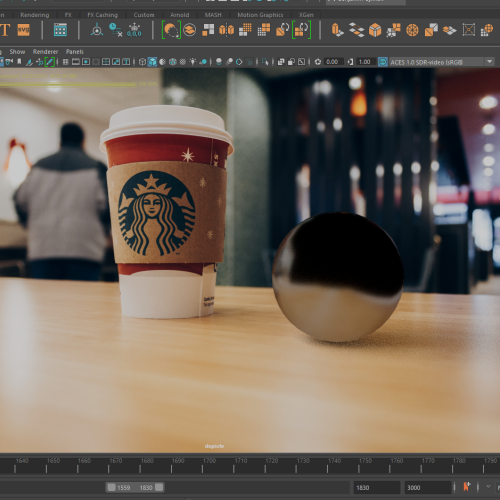Click the animation end field showing 3000
Image resolution: width=500 pixels, height=500 pixels.
428,487
